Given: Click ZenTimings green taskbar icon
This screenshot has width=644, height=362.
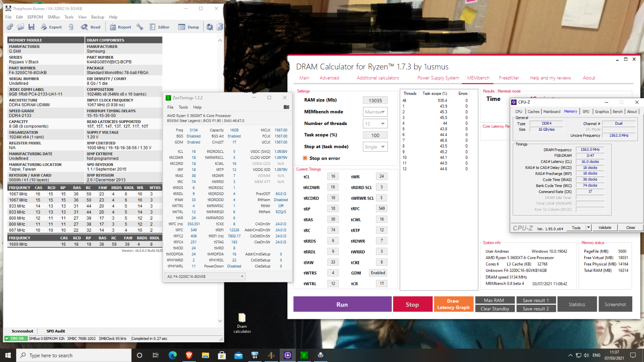Looking at the screenshot, I should pyautogui.click(x=304, y=355).
